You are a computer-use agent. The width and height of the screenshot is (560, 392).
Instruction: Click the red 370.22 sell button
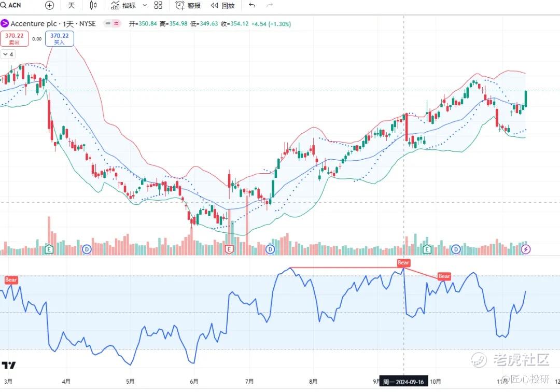[x=15, y=38]
